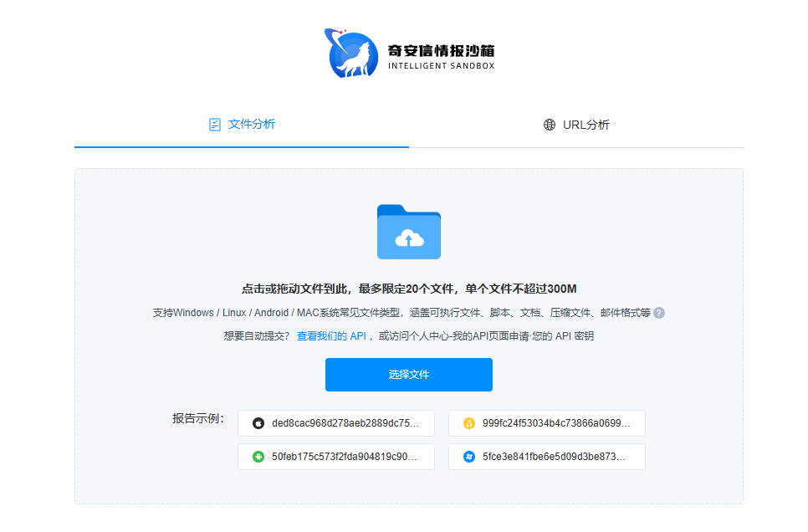The width and height of the screenshot is (808, 532).
Task: Click the 想要自动提交? text
Action: (257, 336)
